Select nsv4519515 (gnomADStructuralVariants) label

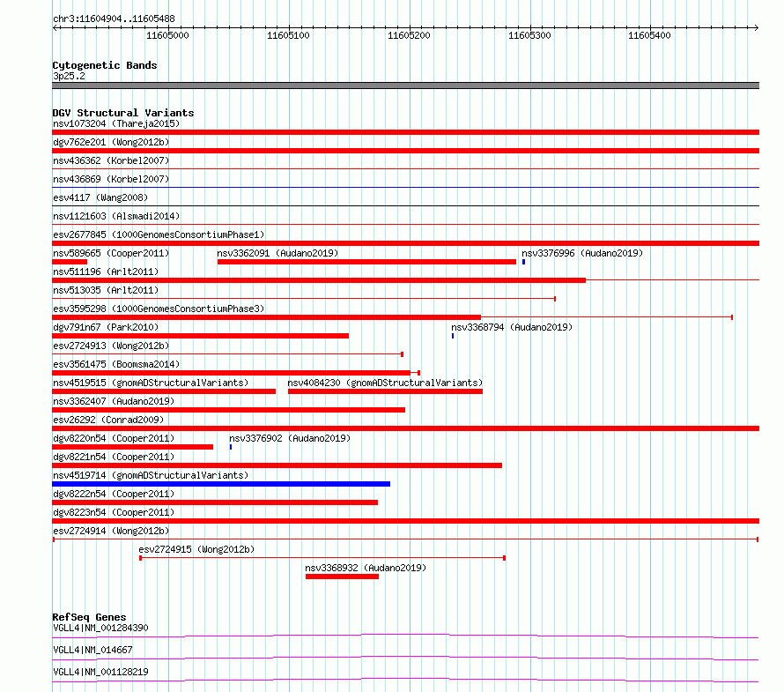(x=151, y=383)
